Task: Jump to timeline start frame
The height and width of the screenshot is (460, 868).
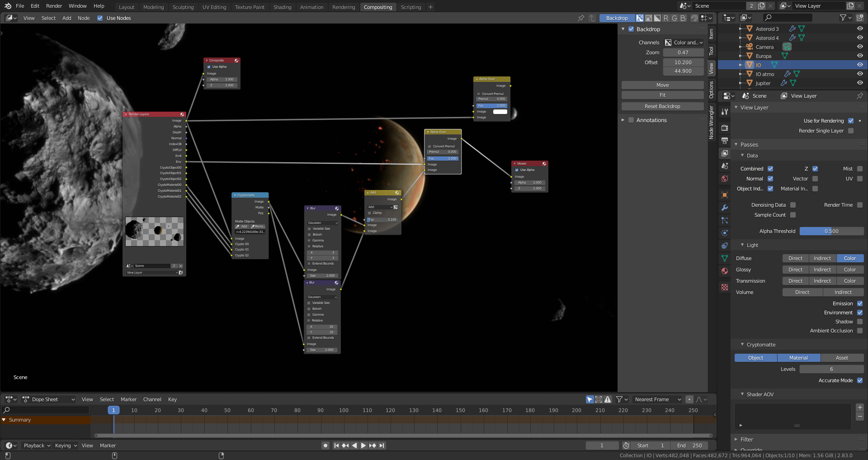Action: pos(336,446)
